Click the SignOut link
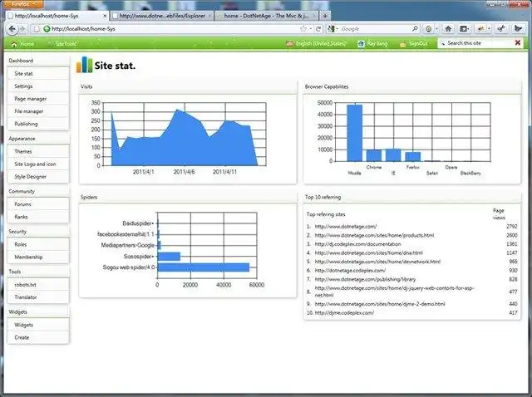The image size is (532, 397). click(x=418, y=44)
